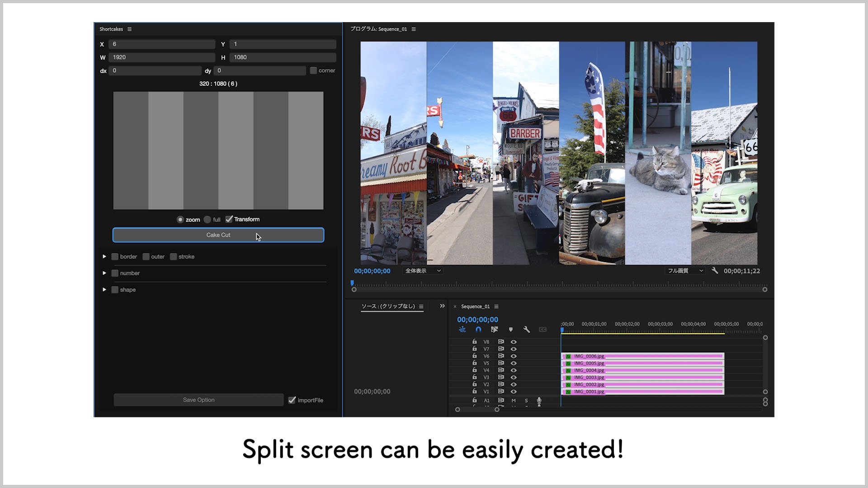
Task: Open the Sequence_01 timeline panel menu
Action: coord(496,306)
